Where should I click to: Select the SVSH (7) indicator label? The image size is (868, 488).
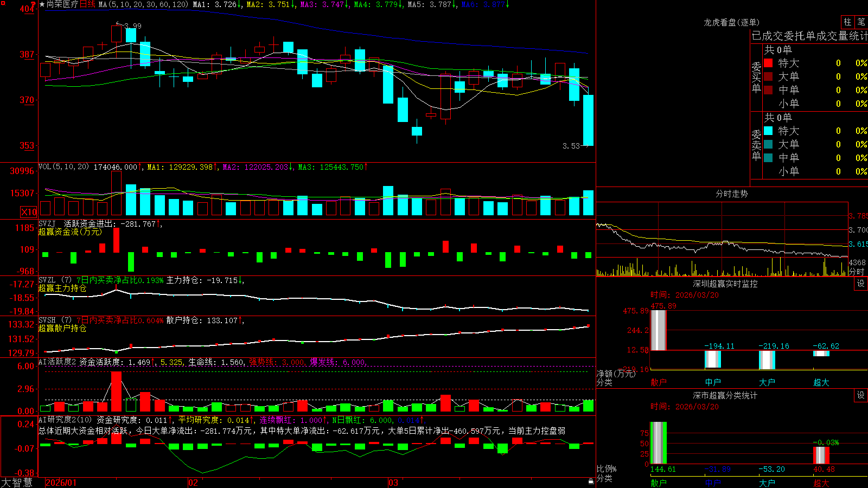point(55,320)
